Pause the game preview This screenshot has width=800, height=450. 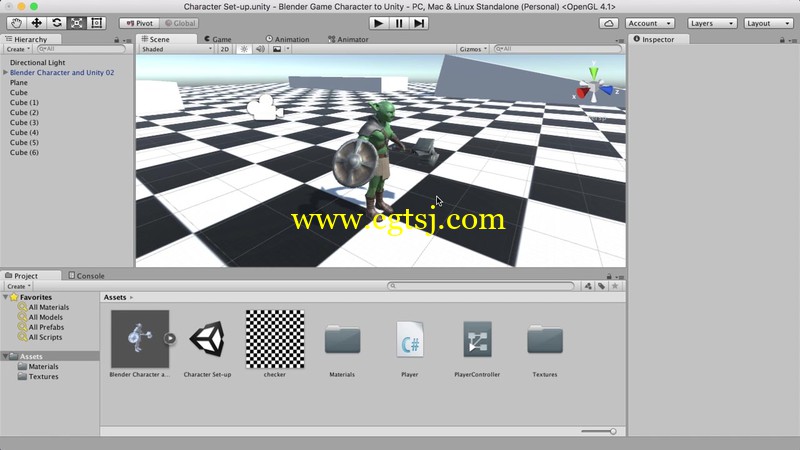(x=398, y=23)
